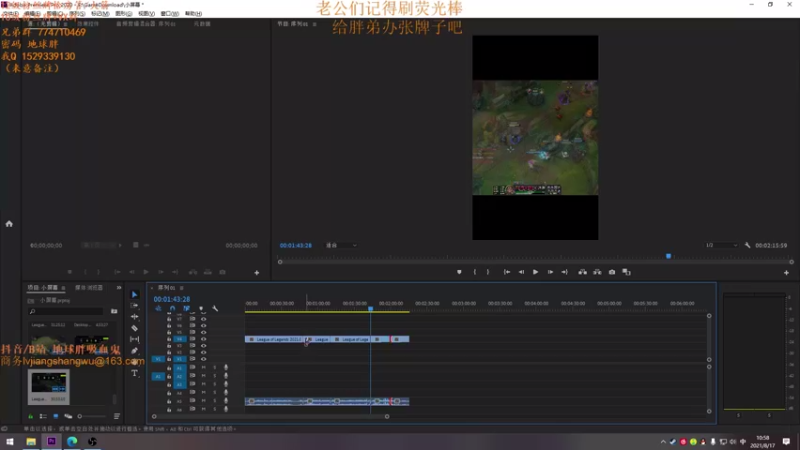800x450 pixels.
Task: Select the Selection arrow tool
Action: pos(135,294)
